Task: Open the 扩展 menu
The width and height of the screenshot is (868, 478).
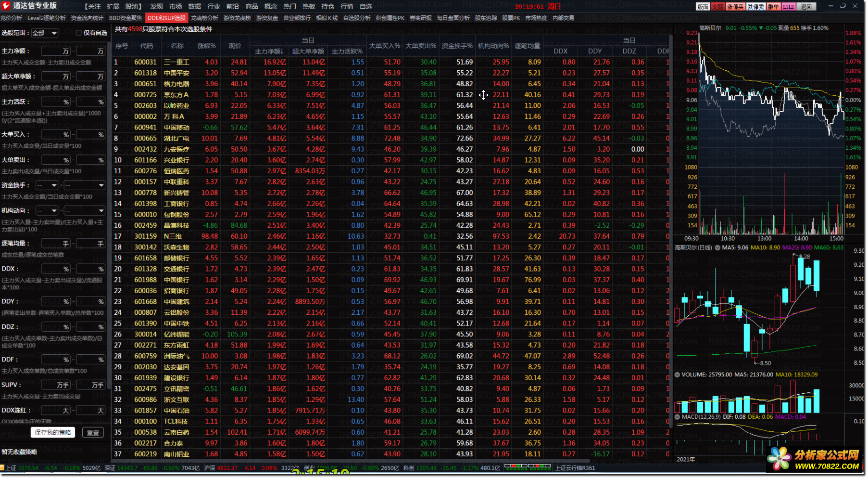Action: [x=113, y=6]
